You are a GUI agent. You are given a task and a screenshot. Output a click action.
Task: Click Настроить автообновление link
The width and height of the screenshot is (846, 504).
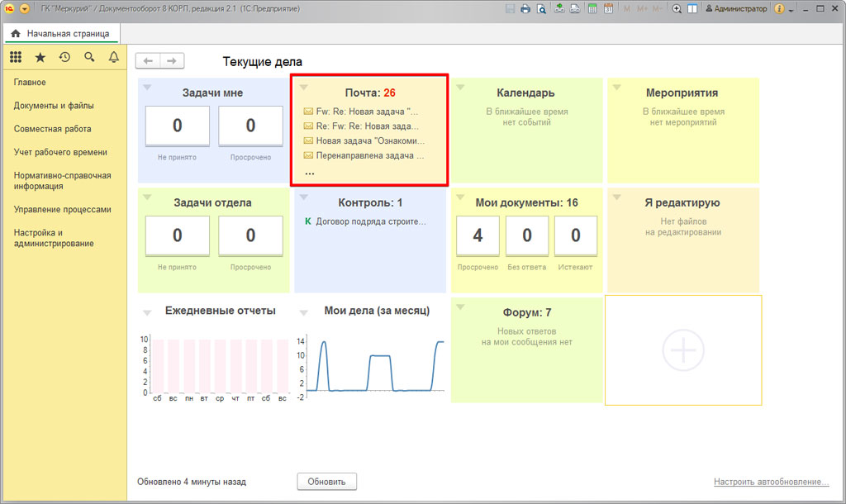[771, 482]
